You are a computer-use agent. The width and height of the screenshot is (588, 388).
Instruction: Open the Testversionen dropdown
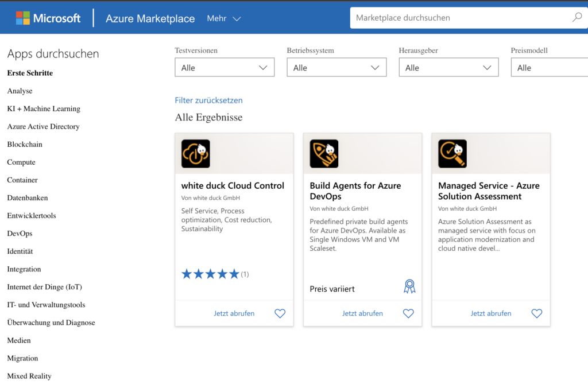225,68
